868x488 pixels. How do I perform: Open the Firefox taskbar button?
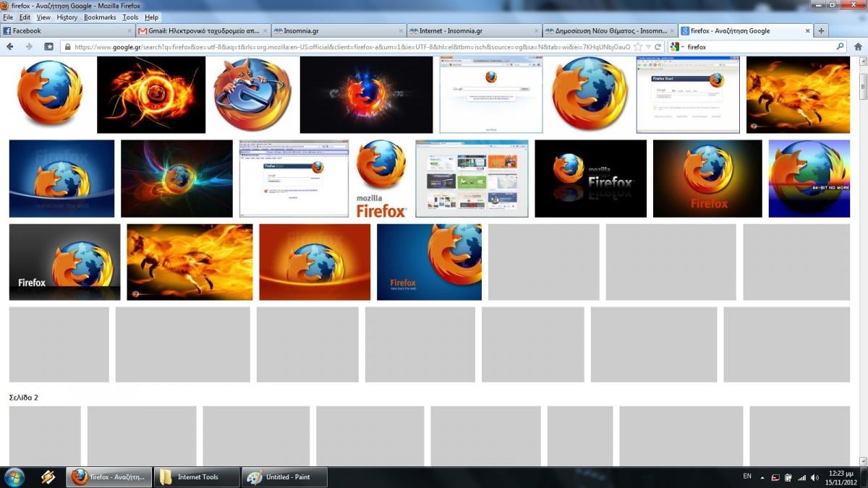109,477
